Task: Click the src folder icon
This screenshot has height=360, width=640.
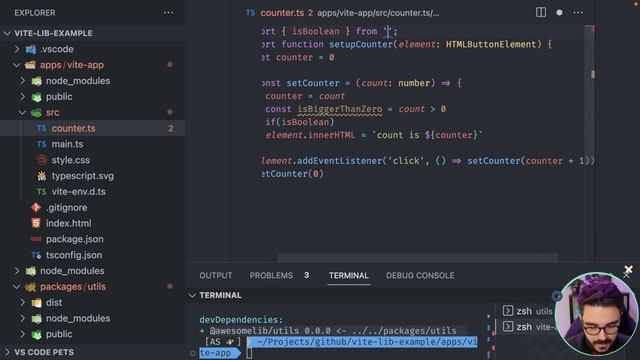Action: pyautogui.click(x=37, y=112)
